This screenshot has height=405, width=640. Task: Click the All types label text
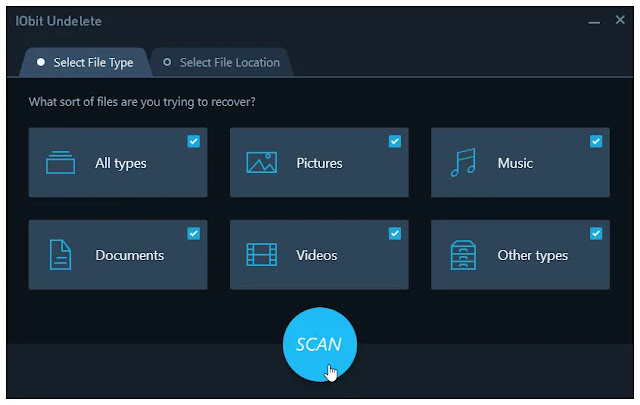click(121, 163)
